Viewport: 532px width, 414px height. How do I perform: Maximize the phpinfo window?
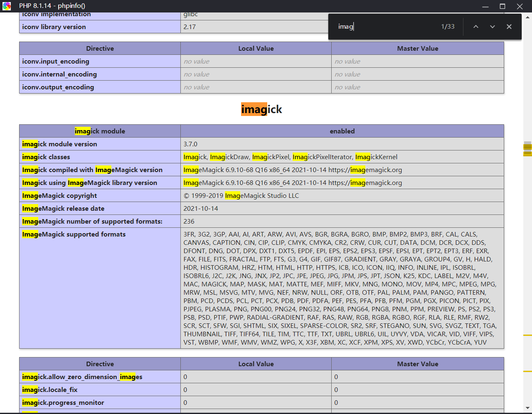pos(502,6)
